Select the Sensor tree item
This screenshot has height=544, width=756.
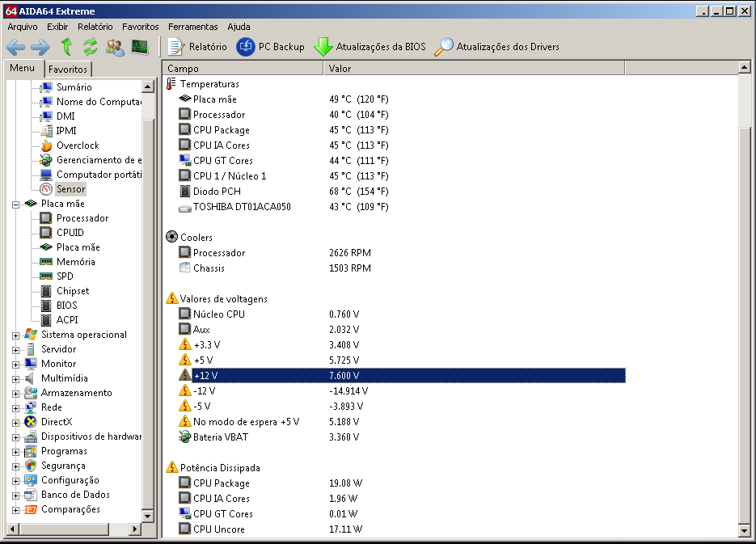71,189
